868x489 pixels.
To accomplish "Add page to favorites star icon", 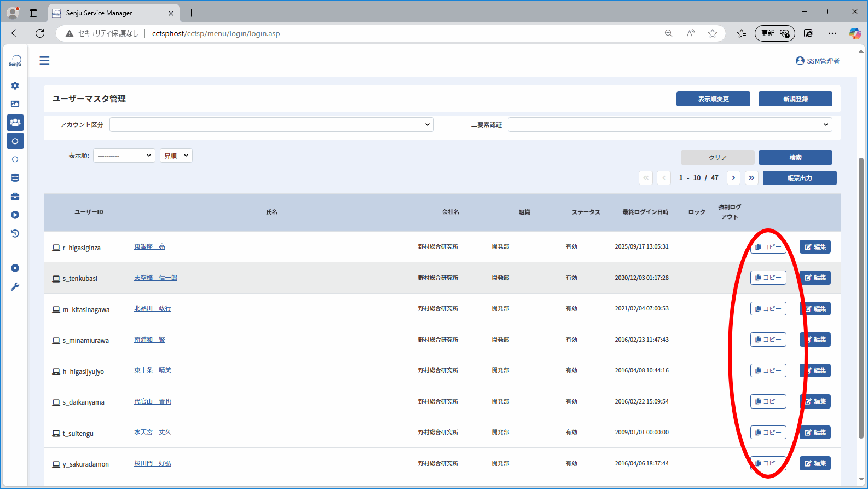I will pyautogui.click(x=713, y=33).
